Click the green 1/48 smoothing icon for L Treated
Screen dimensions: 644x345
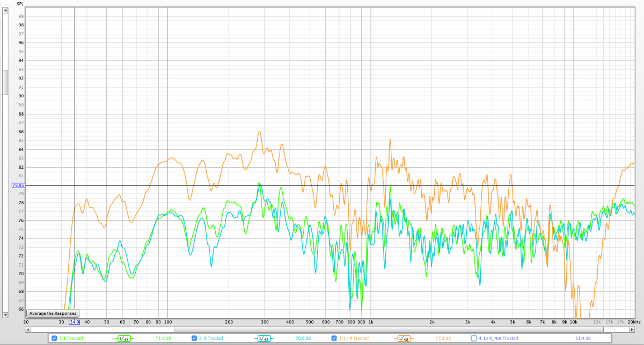tap(125, 338)
